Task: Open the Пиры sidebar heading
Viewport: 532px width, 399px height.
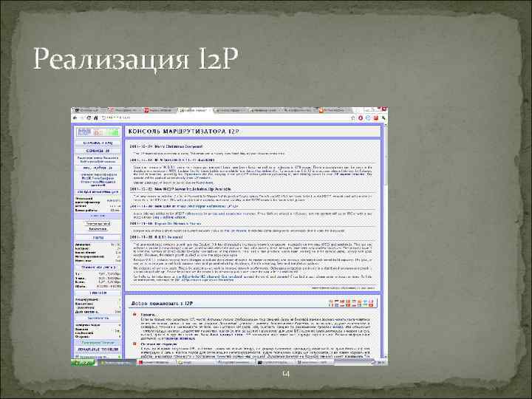Action: click(x=98, y=238)
